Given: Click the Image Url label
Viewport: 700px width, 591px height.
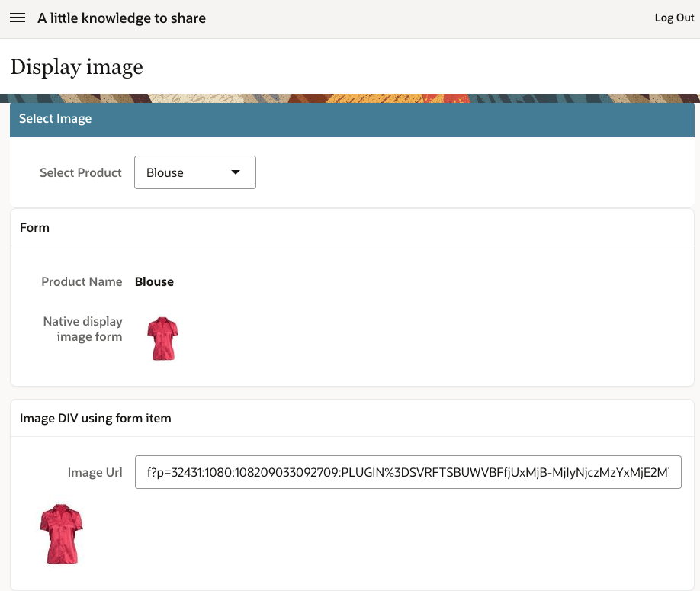Looking at the screenshot, I should point(95,473).
